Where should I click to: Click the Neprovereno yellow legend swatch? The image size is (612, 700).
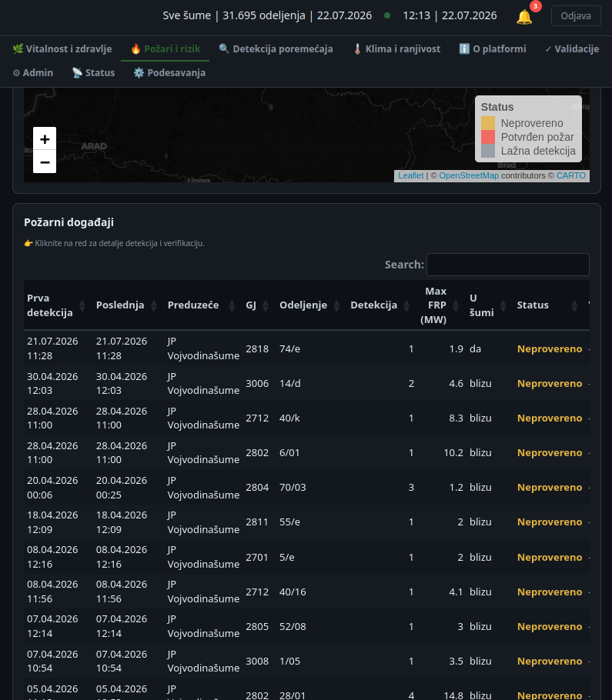pos(488,123)
